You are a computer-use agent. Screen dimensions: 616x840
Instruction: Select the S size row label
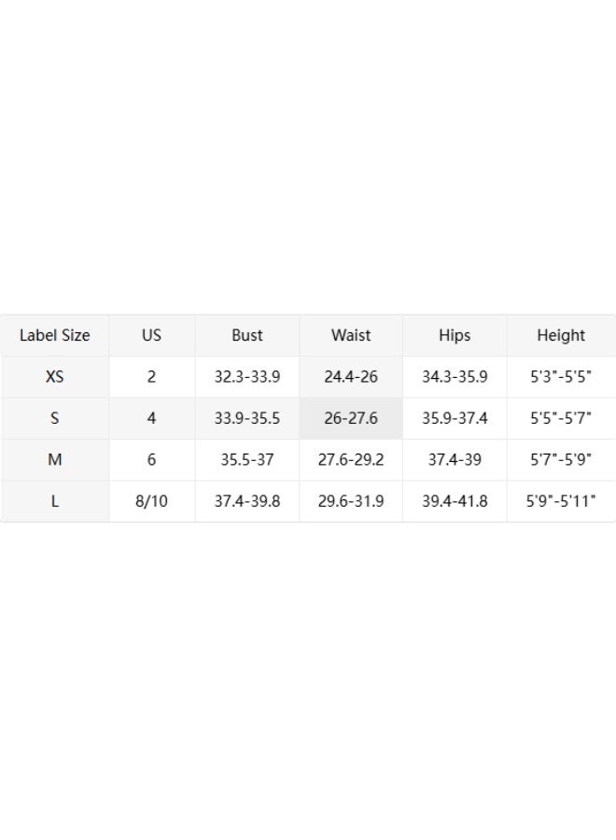pyautogui.click(x=55, y=418)
